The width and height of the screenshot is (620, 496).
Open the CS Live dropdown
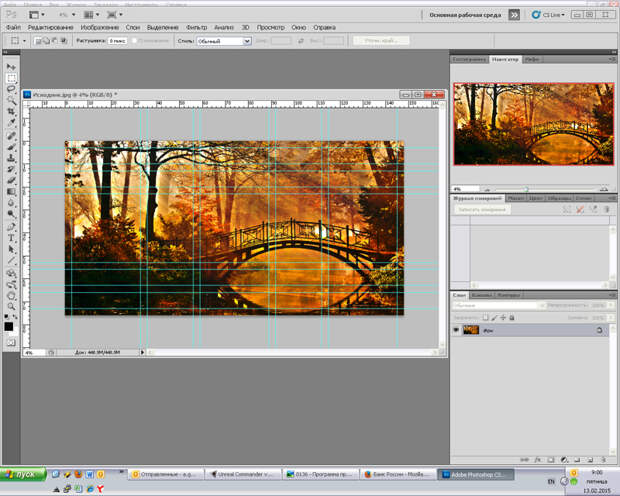click(x=548, y=15)
